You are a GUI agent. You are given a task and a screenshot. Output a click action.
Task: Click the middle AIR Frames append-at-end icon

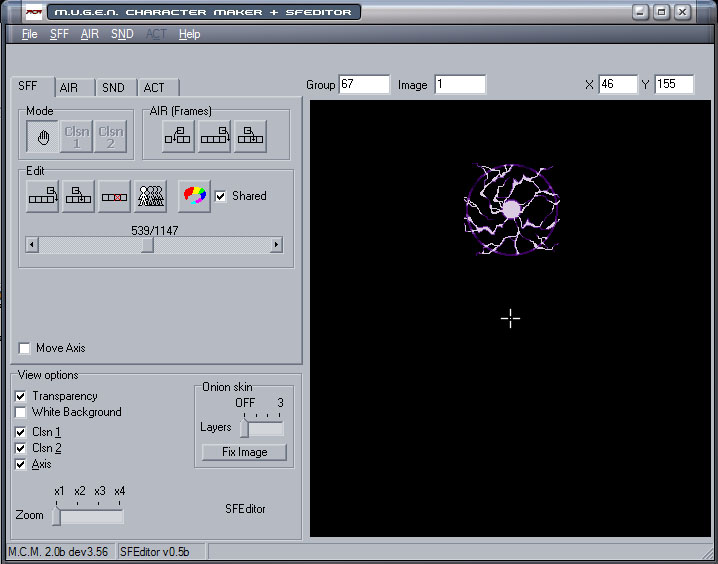215,137
